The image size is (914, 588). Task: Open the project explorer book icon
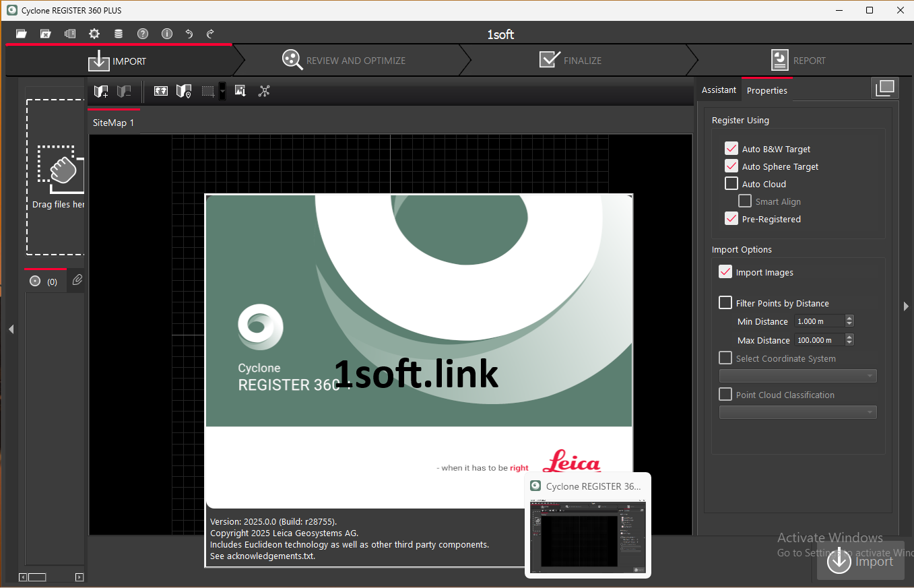point(69,34)
